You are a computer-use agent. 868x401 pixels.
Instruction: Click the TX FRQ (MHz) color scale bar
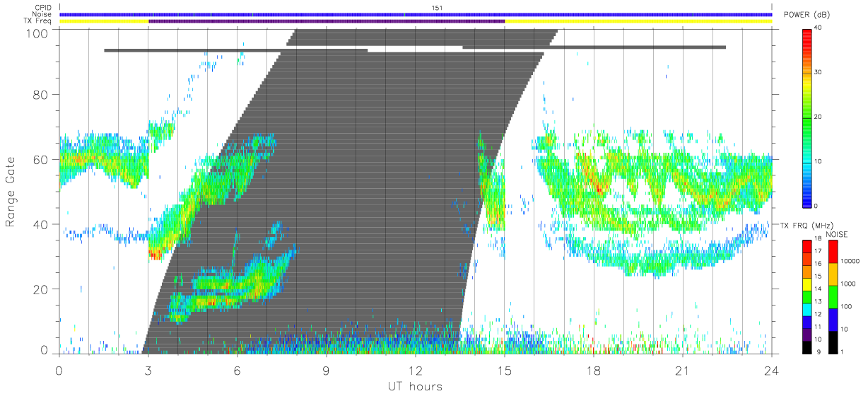pyautogui.click(x=807, y=296)
